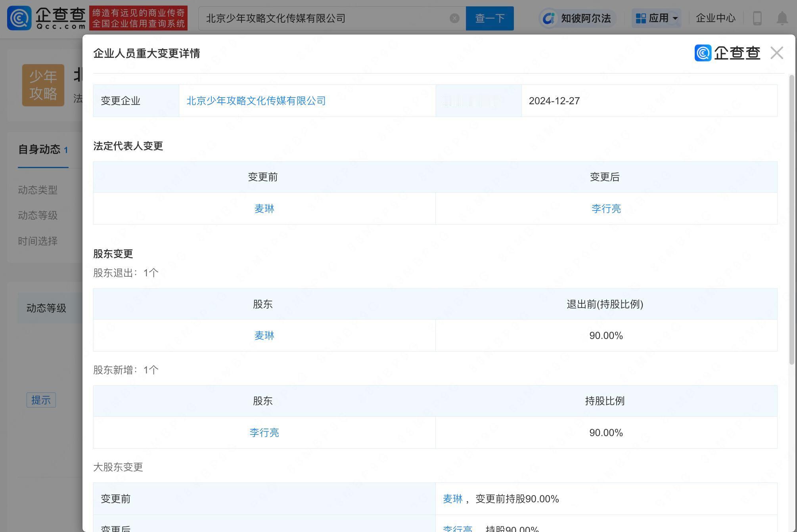Open the 北京少年攻略文化传媒有限公司 company link
Image resolution: width=797 pixels, height=532 pixels.
pos(256,101)
